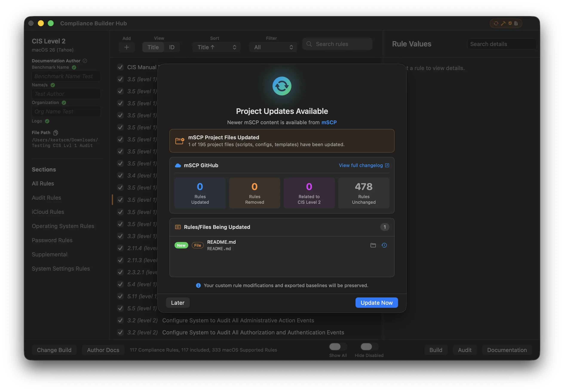Click the large refresh icon atop the dialog

282,86
